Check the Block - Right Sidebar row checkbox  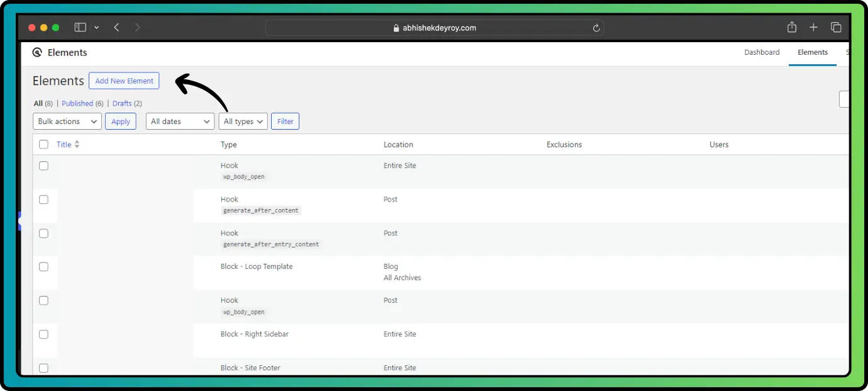click(43, 334)
